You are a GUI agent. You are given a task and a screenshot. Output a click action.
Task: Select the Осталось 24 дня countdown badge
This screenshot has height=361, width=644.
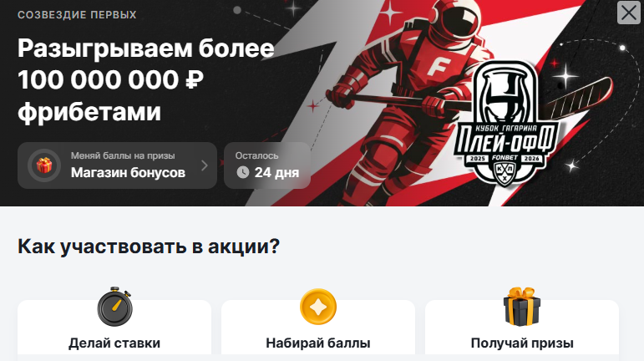pos(267,165)
